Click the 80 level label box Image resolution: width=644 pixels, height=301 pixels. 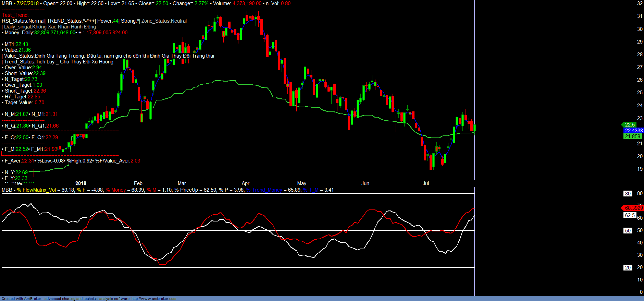point(628,194)
